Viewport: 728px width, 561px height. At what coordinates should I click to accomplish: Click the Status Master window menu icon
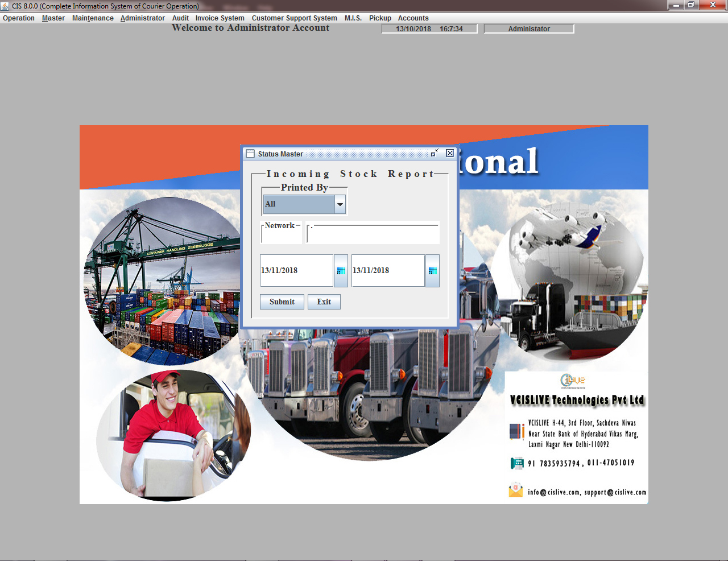[250, 154]
